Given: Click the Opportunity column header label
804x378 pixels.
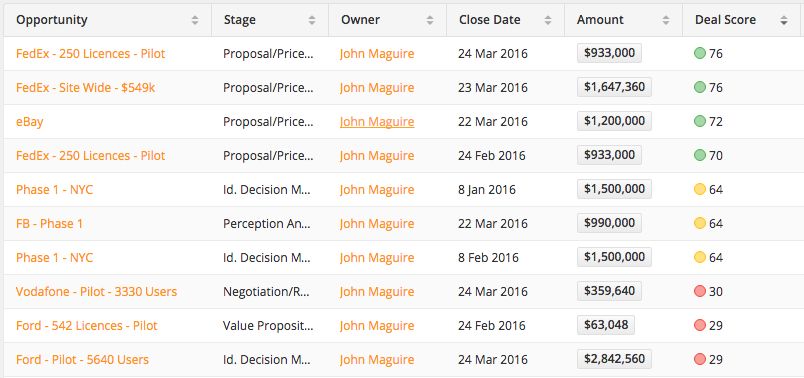Looking at the screenshot, I should (x=52, y=20).
